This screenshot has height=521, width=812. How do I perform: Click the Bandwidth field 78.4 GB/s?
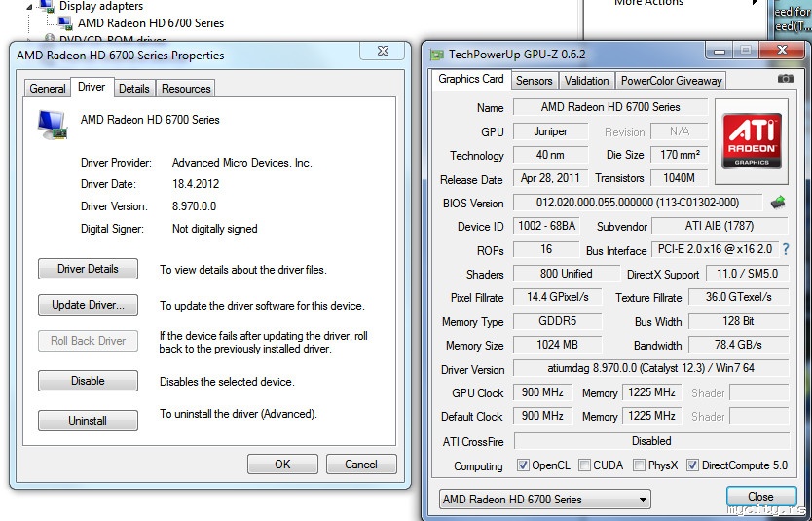pyautogui.click(x=738, y=345)
